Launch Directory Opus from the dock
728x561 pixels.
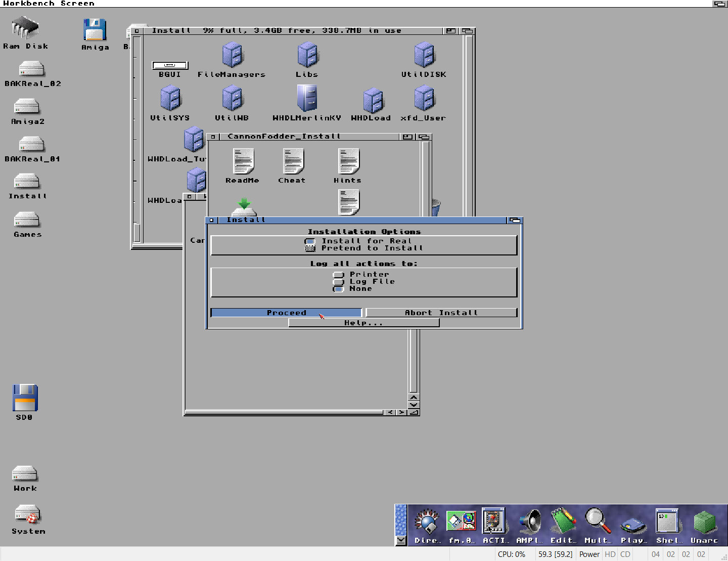pyautogui.click(x=427, y=522)
